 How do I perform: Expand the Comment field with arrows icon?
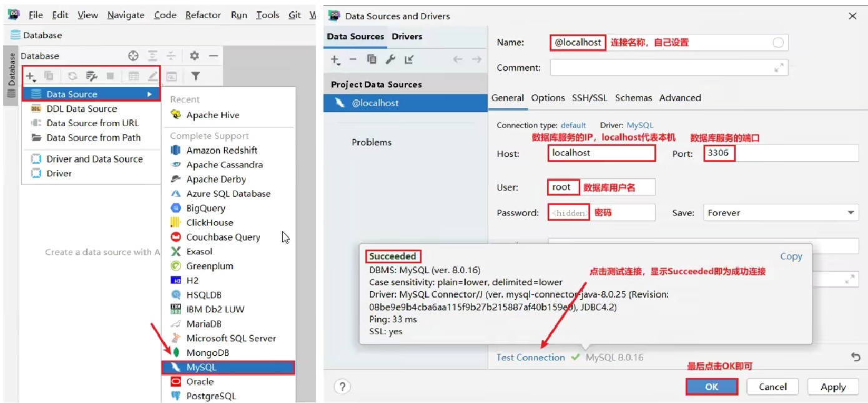(779, 67)
